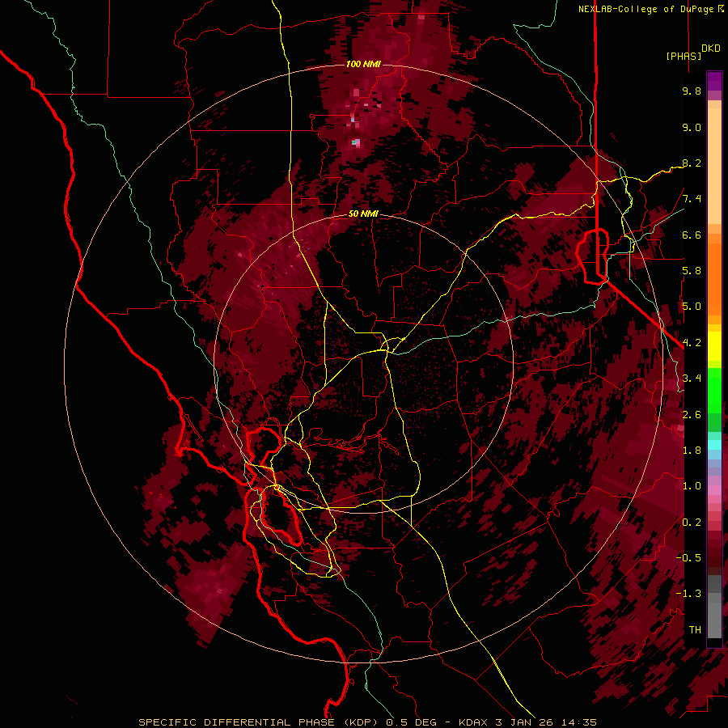The width and height of the screenshot is (728, 728).
Task: Click the 9.8 value on the color scale
Action: [692, 91]
